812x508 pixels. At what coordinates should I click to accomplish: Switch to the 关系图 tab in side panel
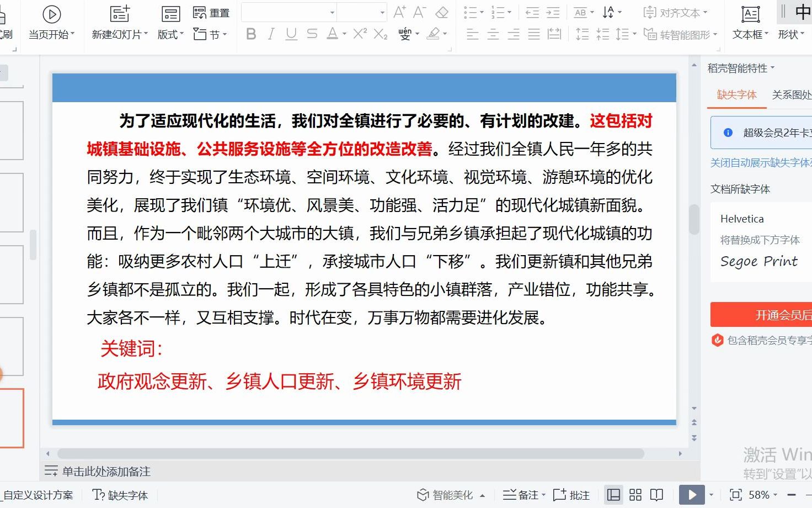(x=792, y=94)
